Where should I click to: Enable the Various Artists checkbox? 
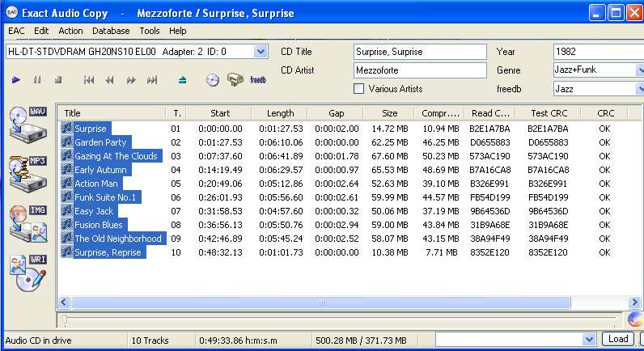pyautogui.click(x=359, y=88)
